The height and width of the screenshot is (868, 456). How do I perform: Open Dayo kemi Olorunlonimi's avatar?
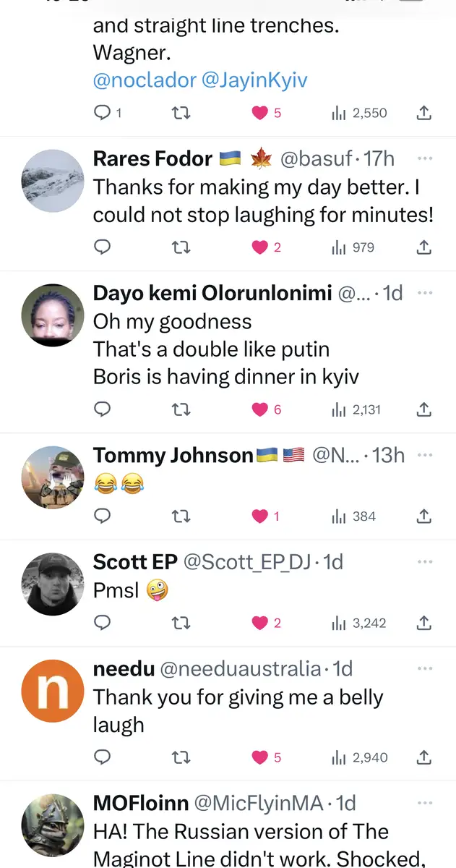point(53,315)
